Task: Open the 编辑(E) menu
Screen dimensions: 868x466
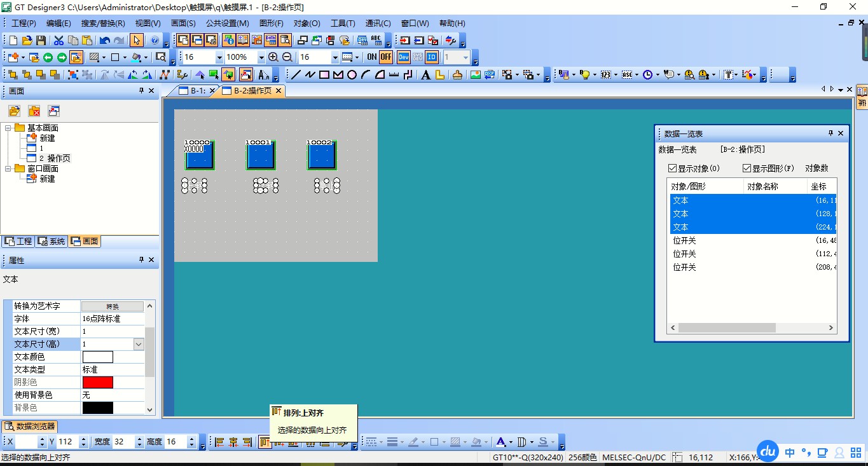Action: point(59,24)
